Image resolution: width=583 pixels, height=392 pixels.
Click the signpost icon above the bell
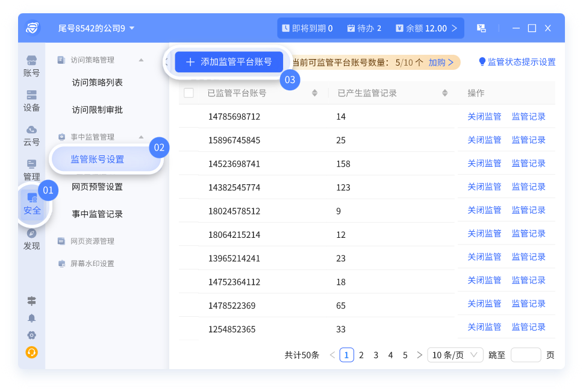(31, 301)
